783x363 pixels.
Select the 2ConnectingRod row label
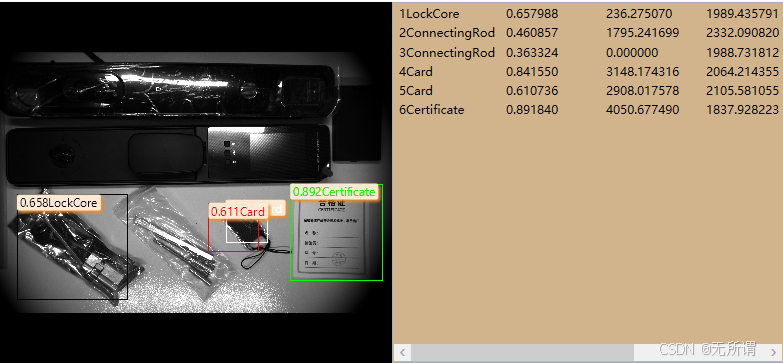(x=447, y=33)
